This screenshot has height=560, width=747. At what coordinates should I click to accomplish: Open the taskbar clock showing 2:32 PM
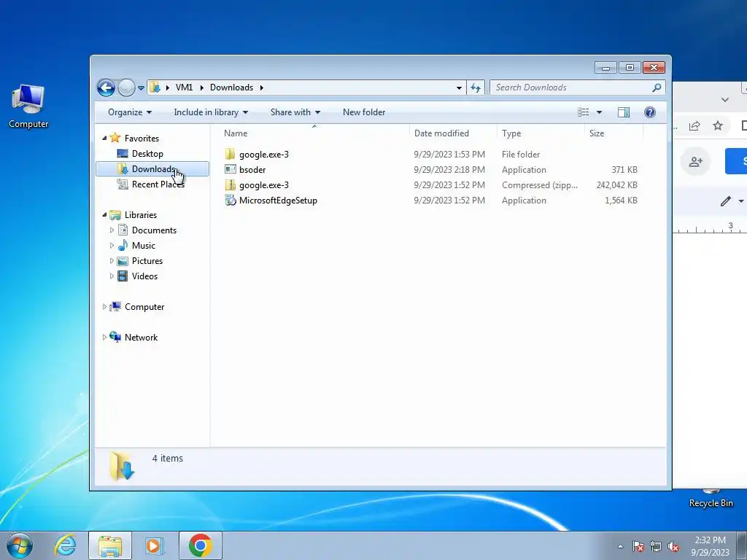pyautogui.click(x=710, y=546)
